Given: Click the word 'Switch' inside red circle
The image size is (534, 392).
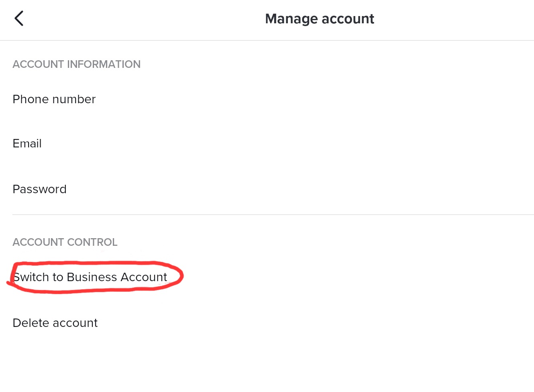Looking at the screenshot, I should tap(31, 277).
